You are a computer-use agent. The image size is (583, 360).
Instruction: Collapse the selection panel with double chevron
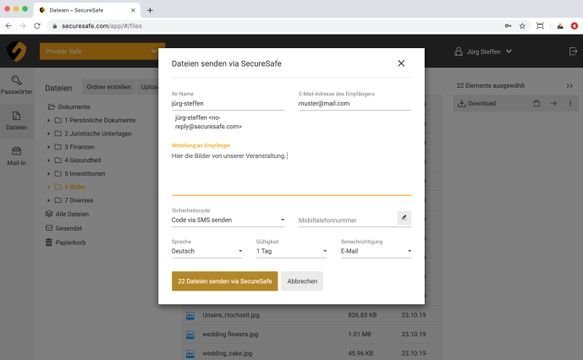click(x=569, y=86)
